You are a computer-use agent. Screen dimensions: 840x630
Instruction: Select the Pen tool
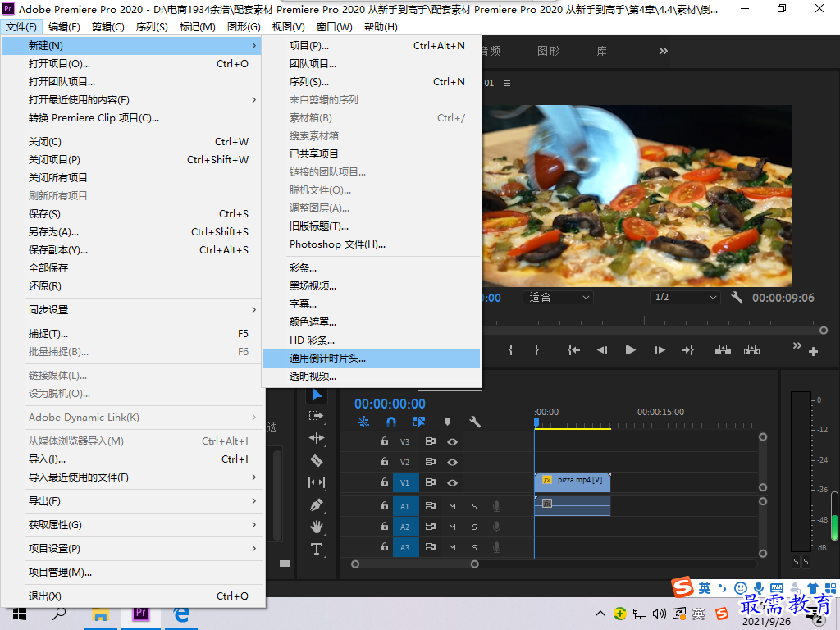[x=317, y=504]
